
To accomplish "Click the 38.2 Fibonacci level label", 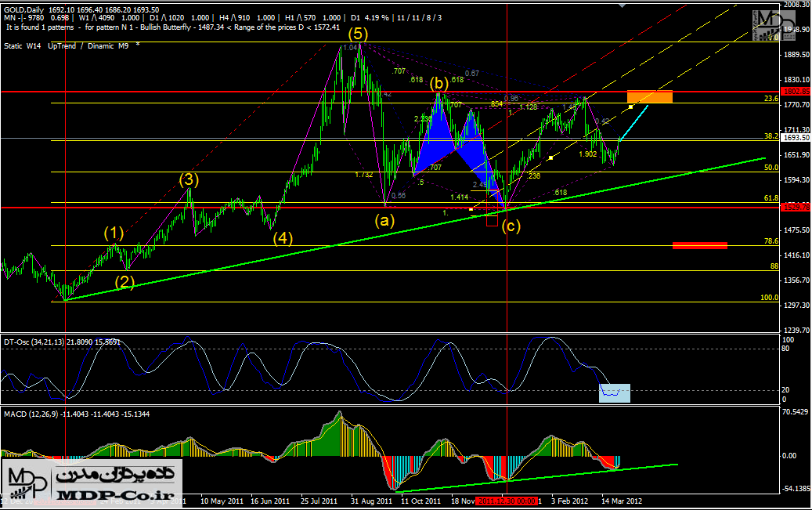I will pyautogui.click(x=771, y=136).
